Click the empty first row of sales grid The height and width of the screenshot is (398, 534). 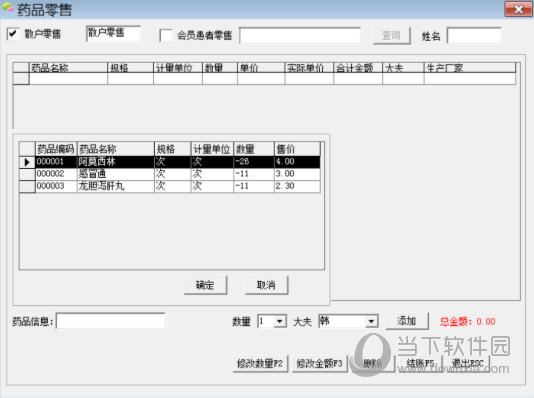[x=264, y=79]
